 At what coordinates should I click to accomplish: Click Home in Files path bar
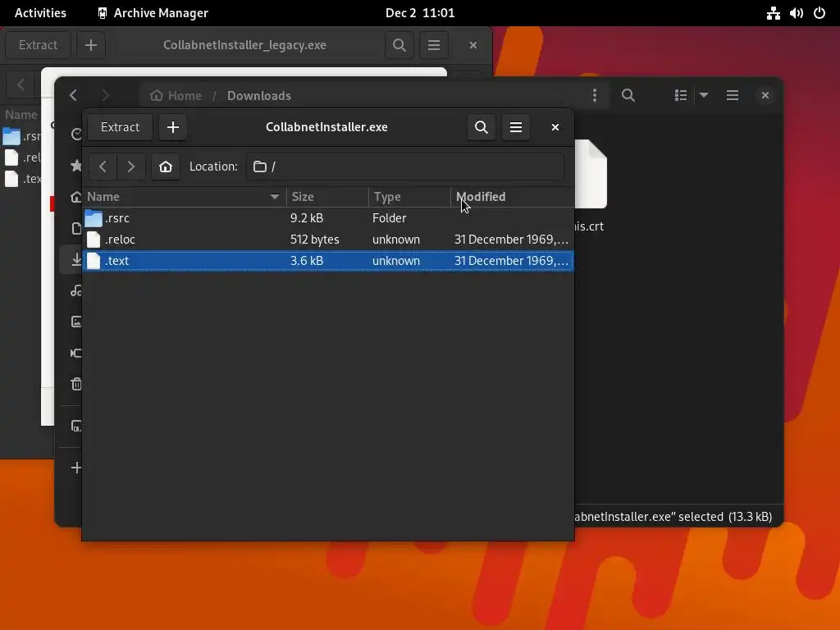[x=176, y=95]
